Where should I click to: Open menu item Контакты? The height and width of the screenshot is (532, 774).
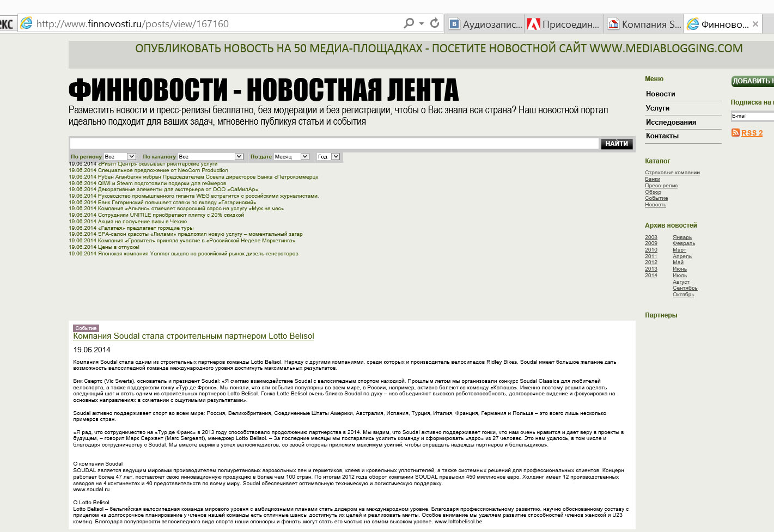(662, 136)
